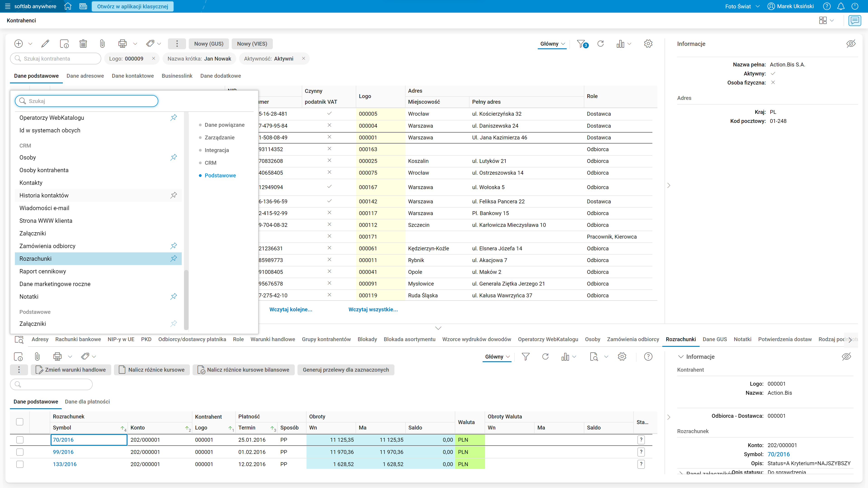868x488 pixels.
Task: Click the Wczytaj wszystkie link
Action: click(373, 310)
